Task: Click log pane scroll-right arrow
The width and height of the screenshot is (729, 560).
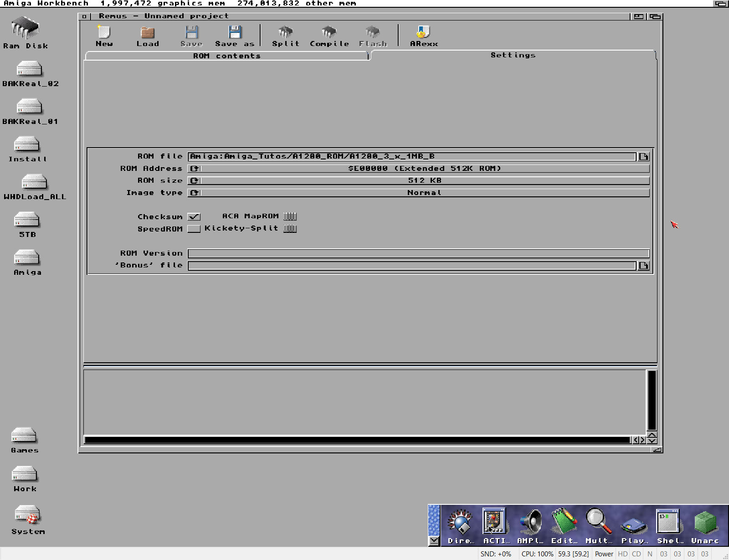Action: click(643, 440)
